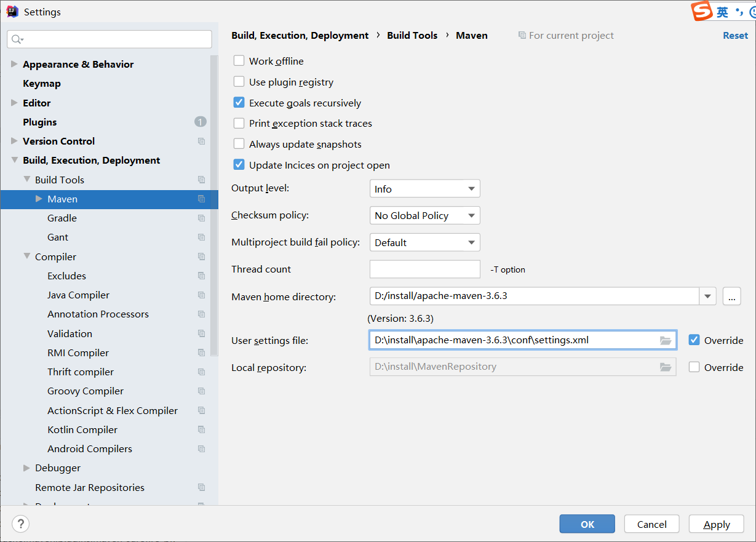Click the project-level copy icon beside Gradle

201,218
